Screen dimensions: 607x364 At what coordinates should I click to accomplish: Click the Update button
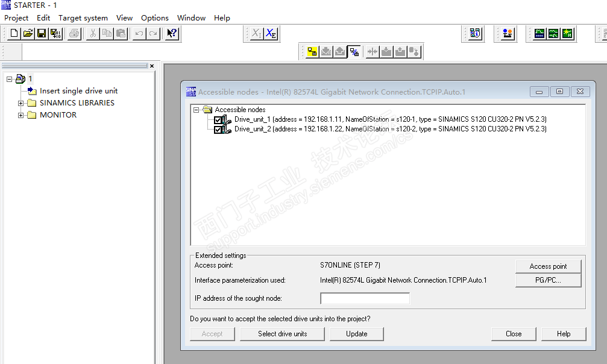pyautogui.click(x=356, y=334)
